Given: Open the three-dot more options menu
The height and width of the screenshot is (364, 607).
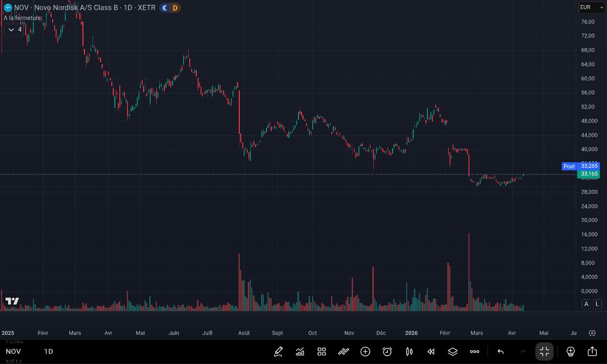Looking at the screenshot, I should point(474,351).
